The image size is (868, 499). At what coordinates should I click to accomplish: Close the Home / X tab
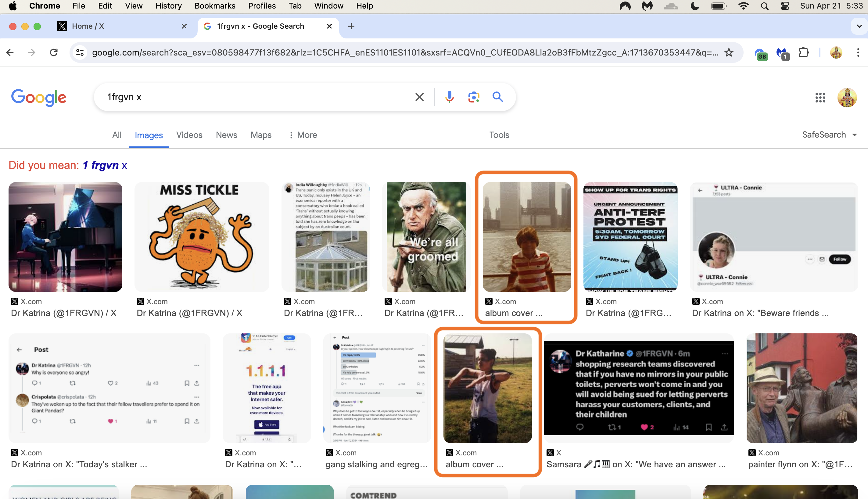click(x=184, y=26)
